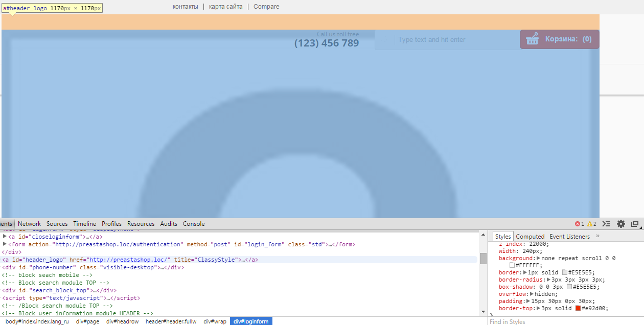Click the (123) 456 789 phone number
The width and height of the screenshot is (644, 325).
click(x=327, y=43)
